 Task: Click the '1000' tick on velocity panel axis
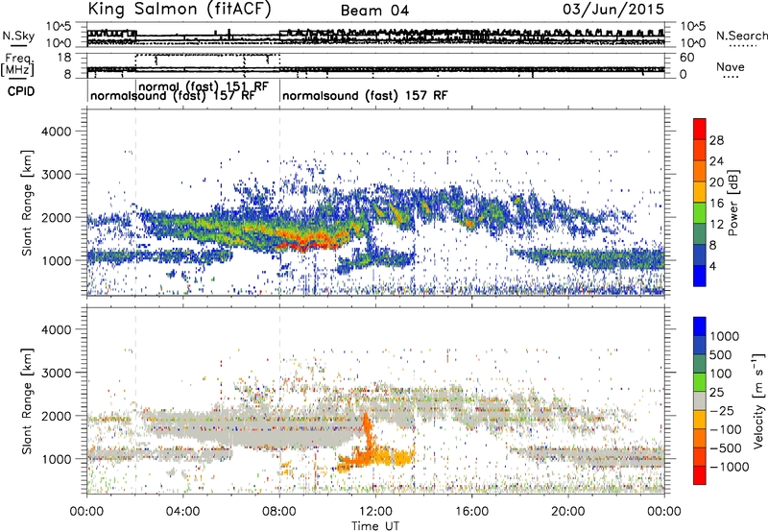coord(56,459)
